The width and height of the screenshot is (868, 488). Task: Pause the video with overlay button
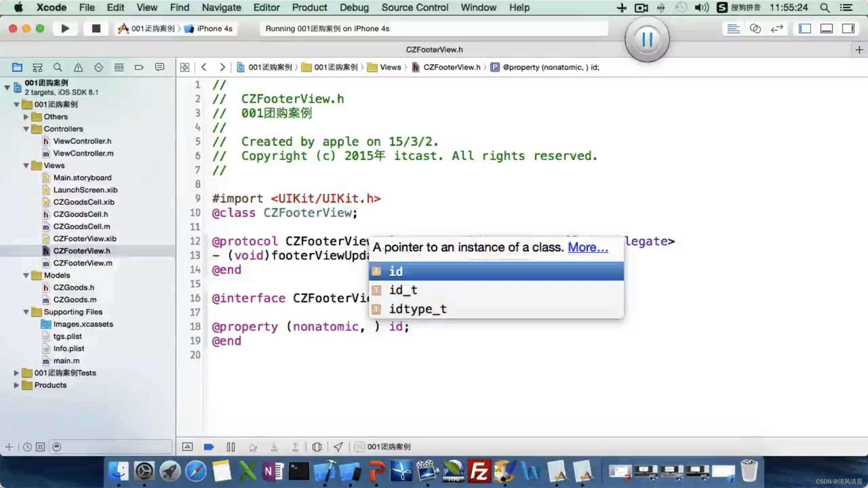[647, 39]
